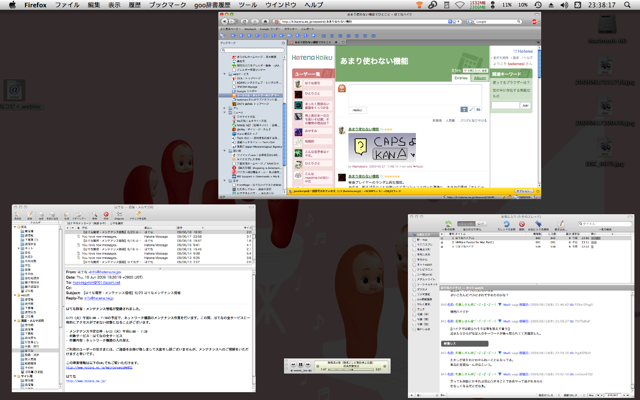Skip to previous track in mini player
Screen dimensions: 640x400
point(293,364)
